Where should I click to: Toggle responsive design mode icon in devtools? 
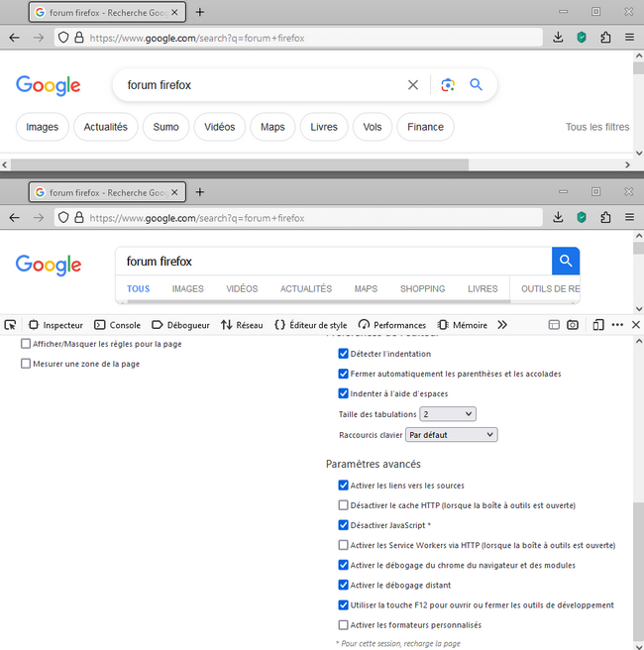tap(597, 325)
